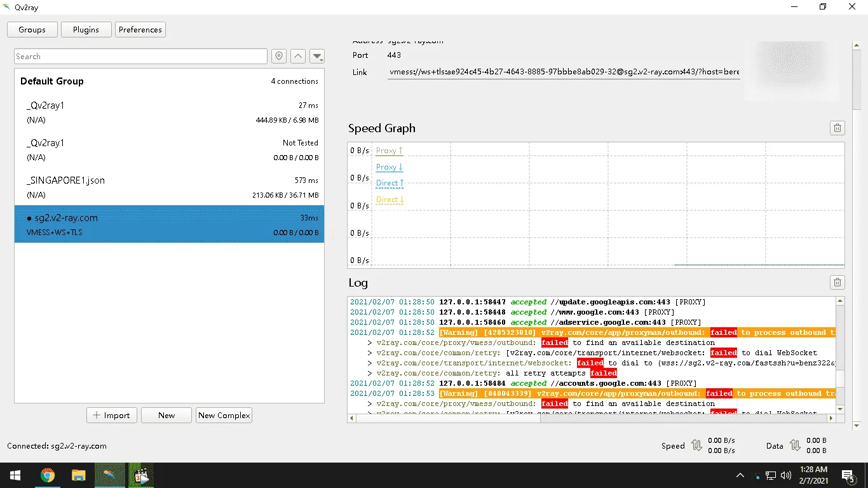868x488 pixels.
Task: Click the log vertical scrollbar down arrow
Action: pos(840,409)
